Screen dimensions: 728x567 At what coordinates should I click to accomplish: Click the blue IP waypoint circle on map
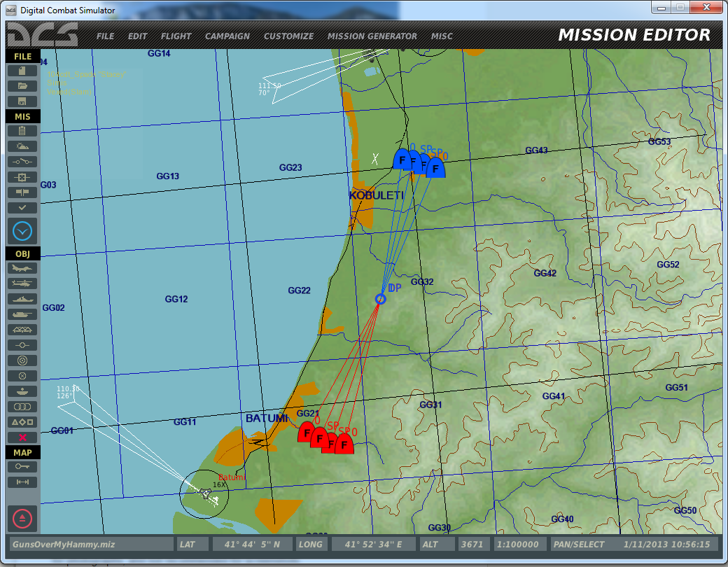point(380,300)
